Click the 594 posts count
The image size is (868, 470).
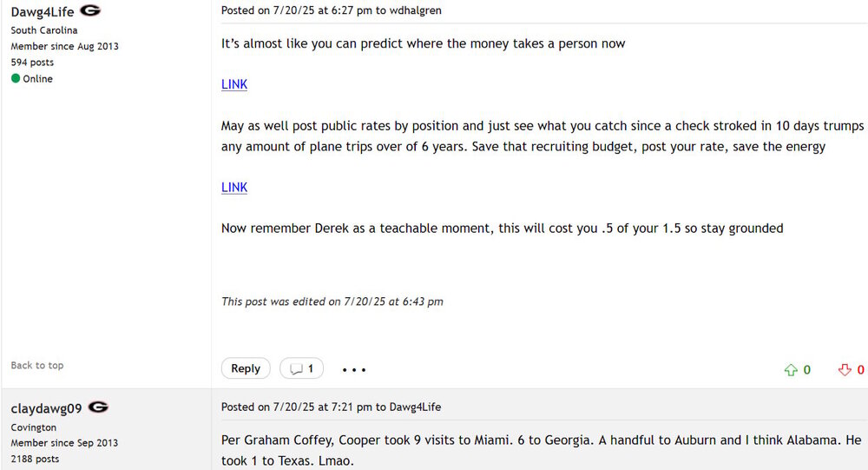(x=32, y=63)
